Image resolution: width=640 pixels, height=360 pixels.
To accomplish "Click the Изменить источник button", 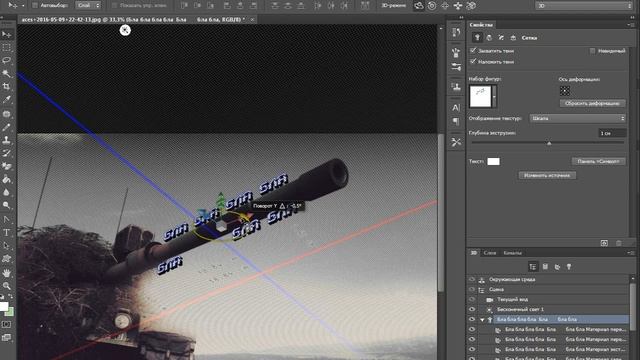I will 547,176.
